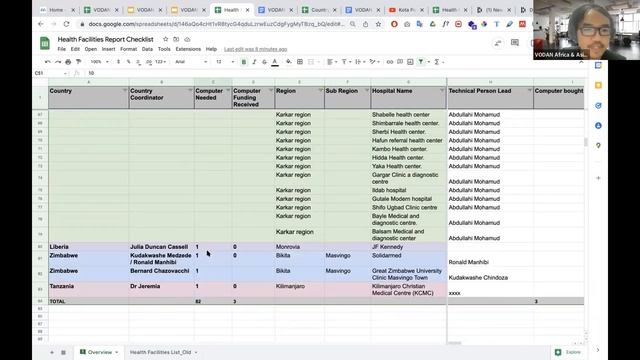Format the cell as percent
640x360 pixels.
129,62
